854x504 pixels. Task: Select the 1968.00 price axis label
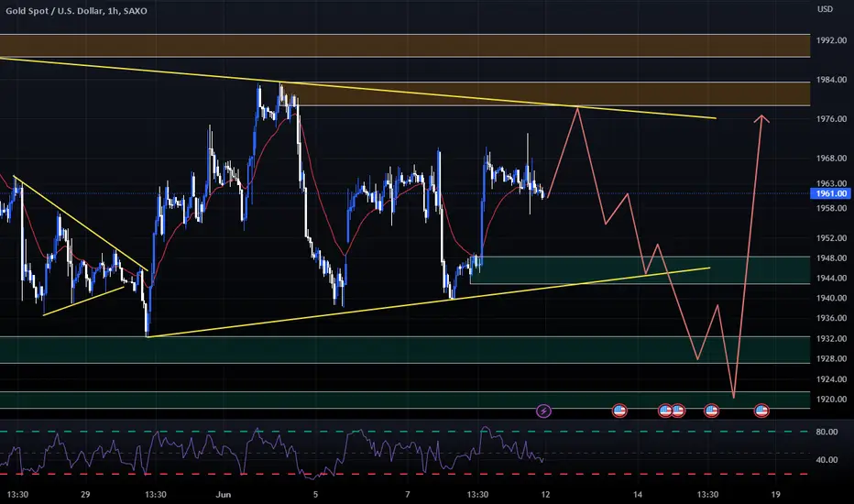tap(831, 158)
